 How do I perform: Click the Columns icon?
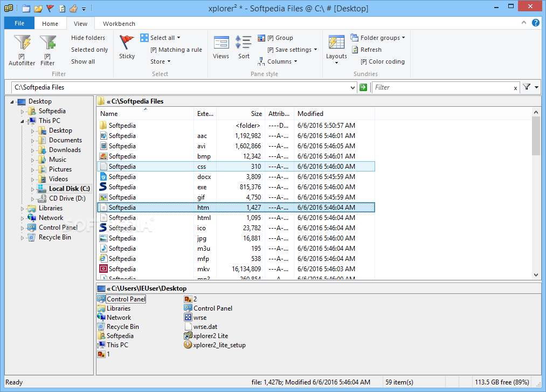(261, 61)
